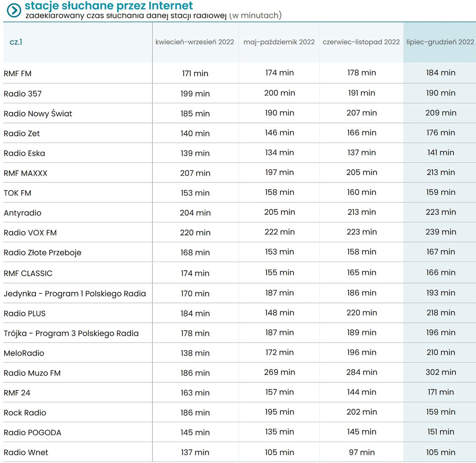Click the "Radio Wnet" row label
The height and width of the screenshot is (463, 476).
coord(26,453)
